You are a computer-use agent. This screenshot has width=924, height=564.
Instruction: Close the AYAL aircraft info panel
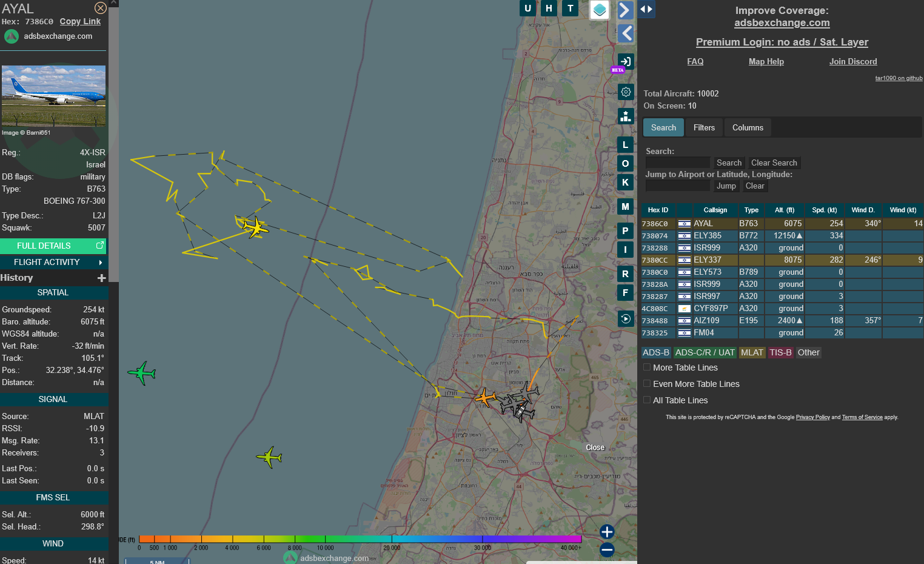[x=101, y=8]
